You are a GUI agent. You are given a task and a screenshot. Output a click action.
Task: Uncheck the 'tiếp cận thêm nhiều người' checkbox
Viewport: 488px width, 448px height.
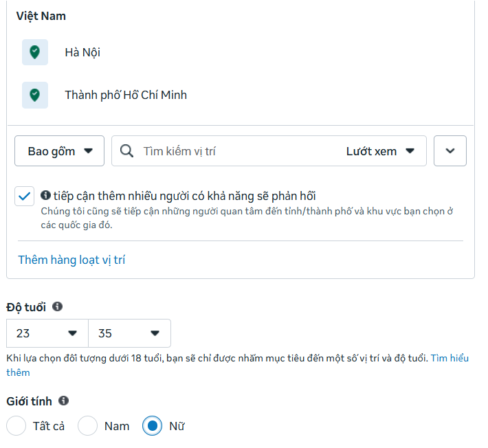pyautogui.click(x=25, y=197)
